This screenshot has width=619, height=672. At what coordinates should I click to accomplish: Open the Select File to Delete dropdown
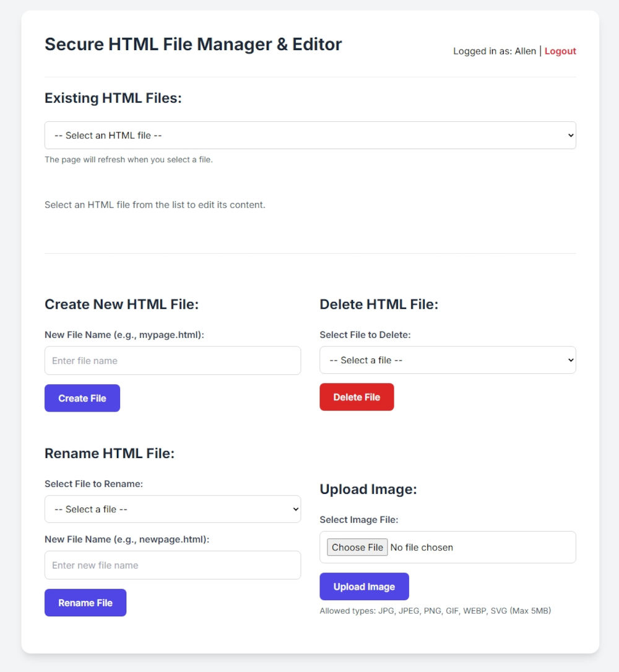[447, 360]
